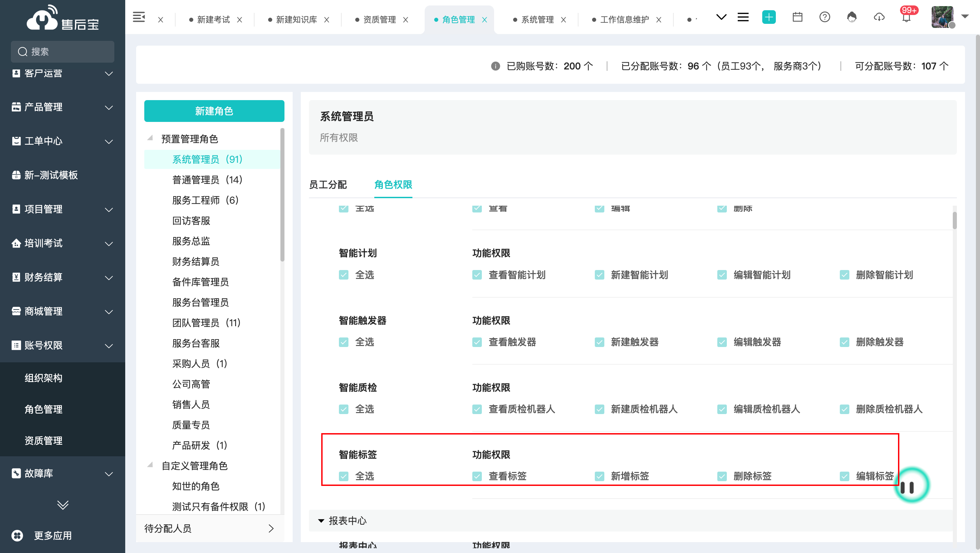Image resolution: width=980 pixels, height=553 pixels.
Task: Toggle 删除质检机器人 checkbox
Action: point(844,409)
